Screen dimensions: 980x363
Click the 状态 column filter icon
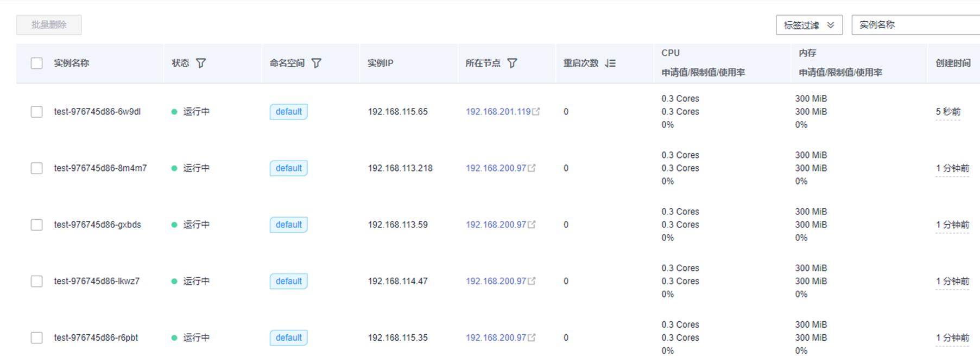(x=201, y=63)
